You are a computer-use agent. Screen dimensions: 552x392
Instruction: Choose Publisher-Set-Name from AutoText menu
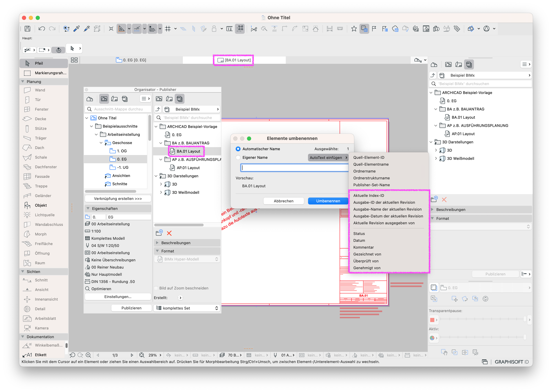coord(371,185)
